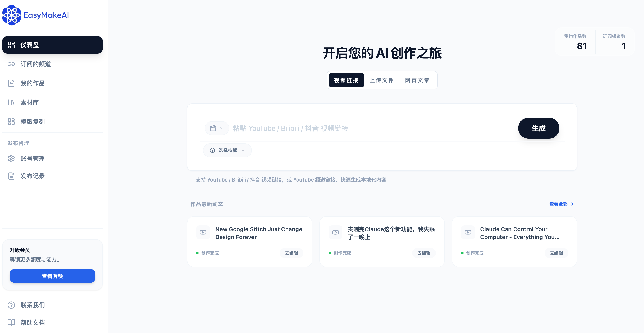
Task: Open the 素材库 material library
Action: [x=29, y=102]
